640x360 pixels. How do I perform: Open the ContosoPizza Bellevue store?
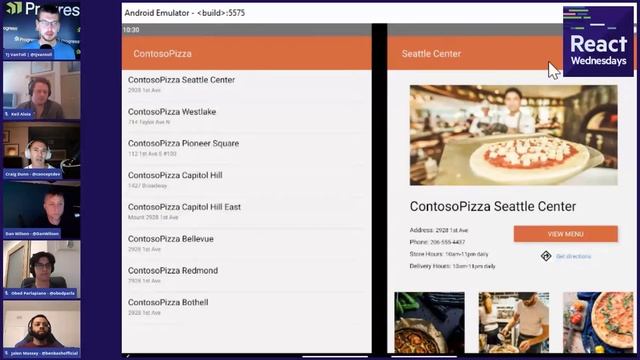click(247, 244)
